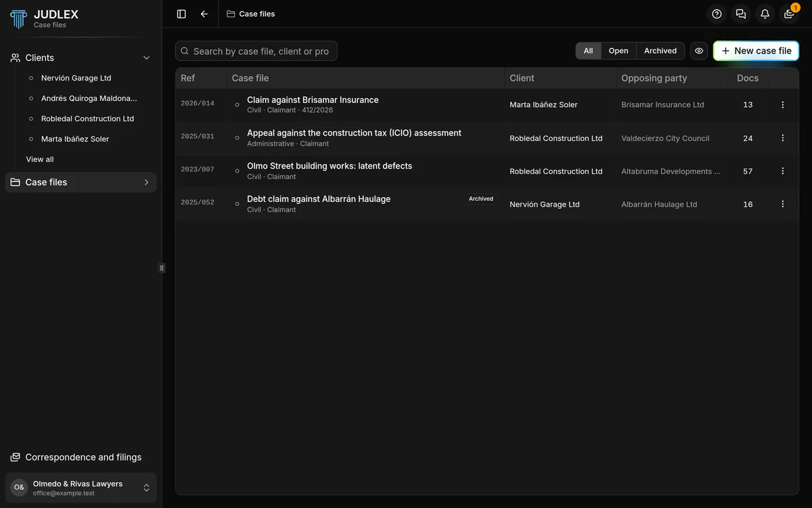Click status circle of Brisamar Insurance claim
The height and width of the screenshot is (508, 812).
pyautogui.click(x=237, y=105)
